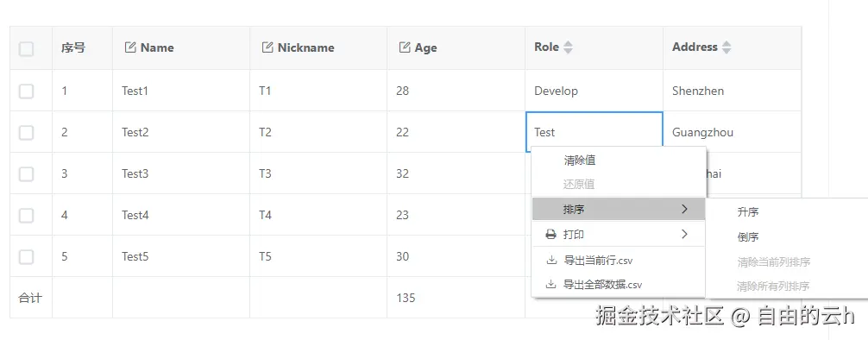This screenshot has height=340, width=868.
Task: Click the Age column header
Action: tap(456, 48)
